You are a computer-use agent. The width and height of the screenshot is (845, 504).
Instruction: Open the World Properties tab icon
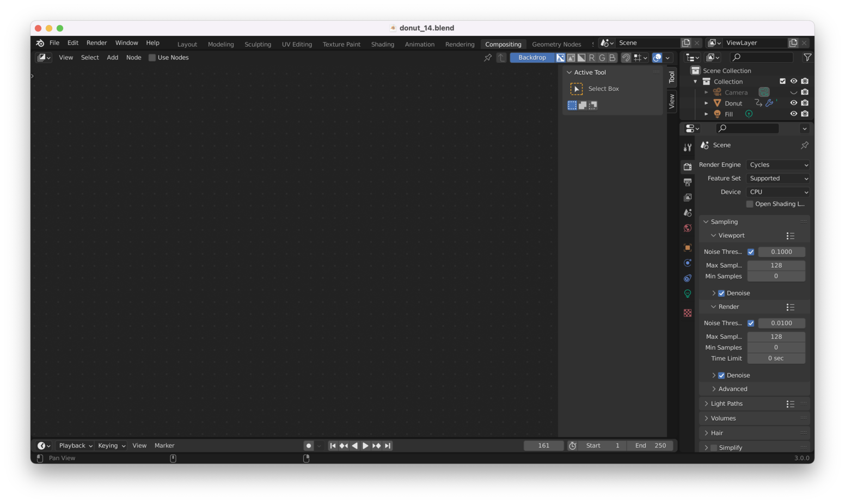(688, 228)
